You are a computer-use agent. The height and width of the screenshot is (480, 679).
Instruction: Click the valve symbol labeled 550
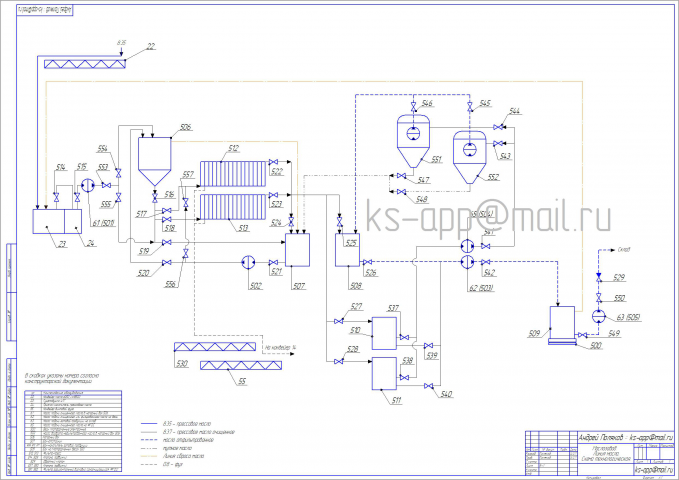point(598,298)
